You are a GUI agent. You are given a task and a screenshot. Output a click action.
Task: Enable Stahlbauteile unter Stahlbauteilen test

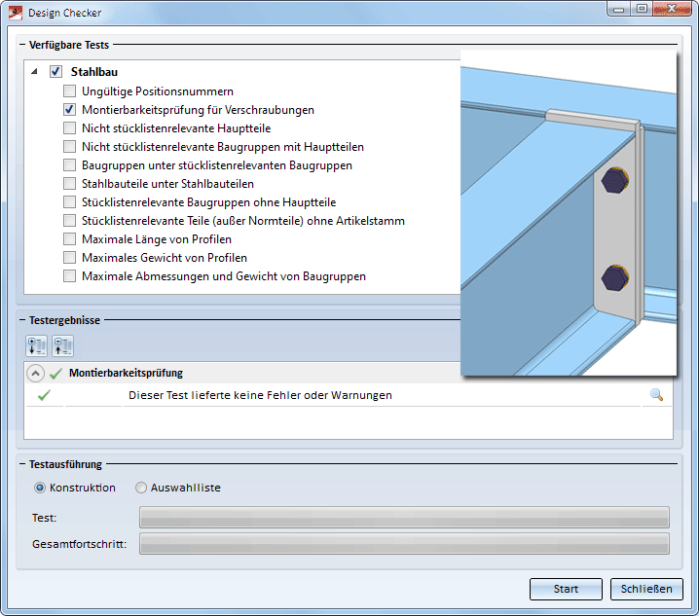[x=69, y=184]
